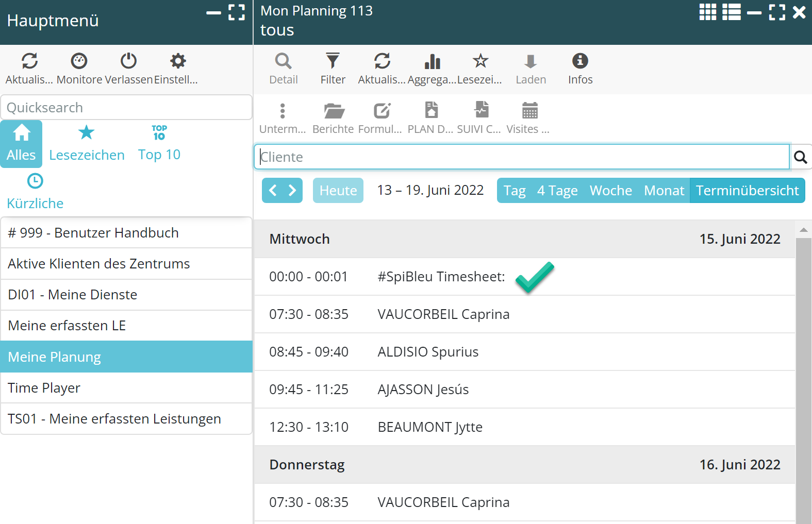Click the Heute button
The image size is (812, 524).
pos(338,191)
